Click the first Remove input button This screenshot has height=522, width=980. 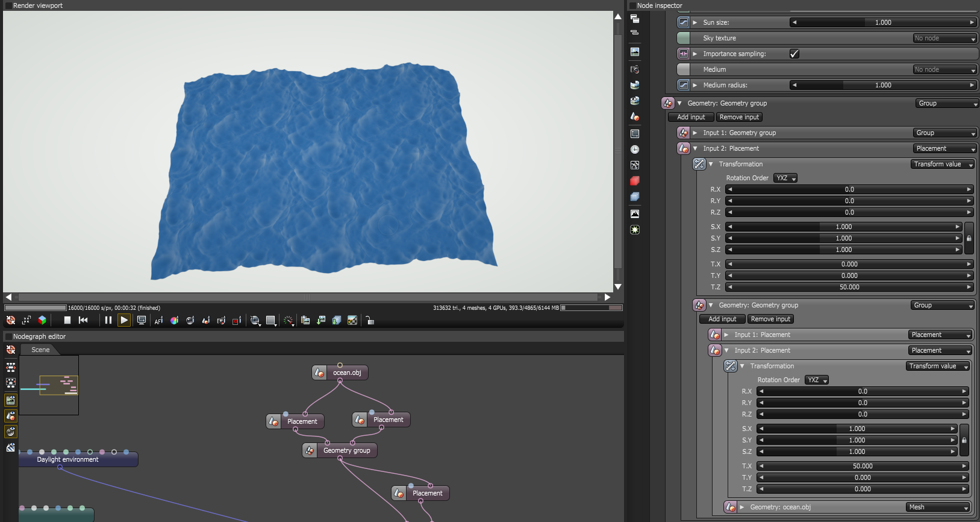click(x=739, y=117)
